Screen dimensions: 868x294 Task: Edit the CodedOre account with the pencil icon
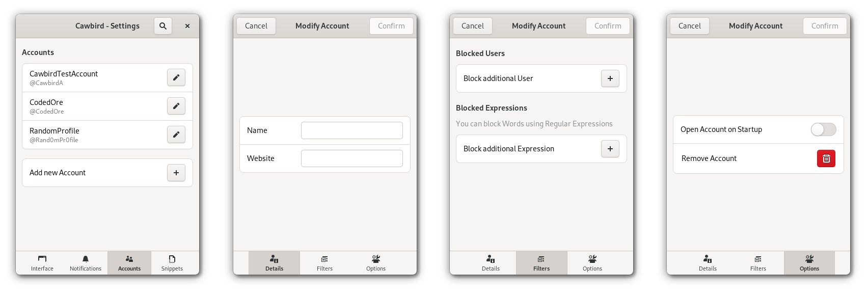[x=176, y=106]
